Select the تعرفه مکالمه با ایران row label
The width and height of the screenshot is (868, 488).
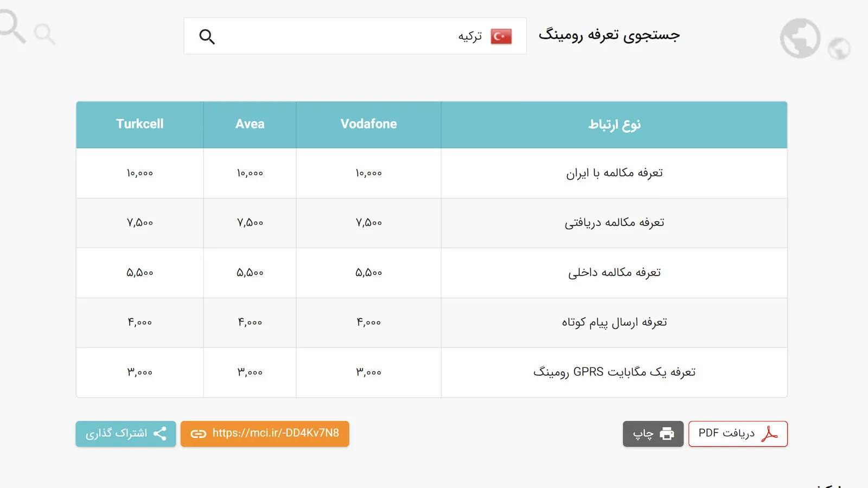pyautogui.click(x=615, y=173)
